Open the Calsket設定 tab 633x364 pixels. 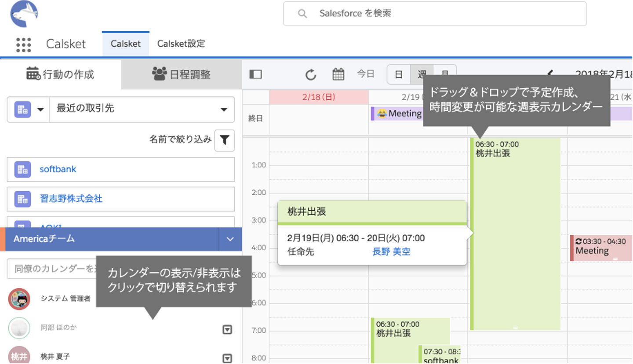tap(181, 44)
